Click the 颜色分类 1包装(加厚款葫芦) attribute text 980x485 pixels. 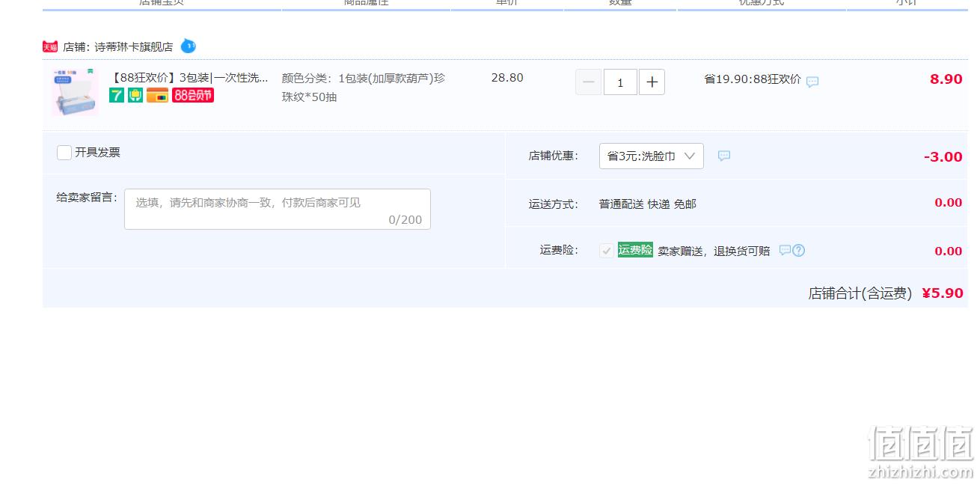364,87
